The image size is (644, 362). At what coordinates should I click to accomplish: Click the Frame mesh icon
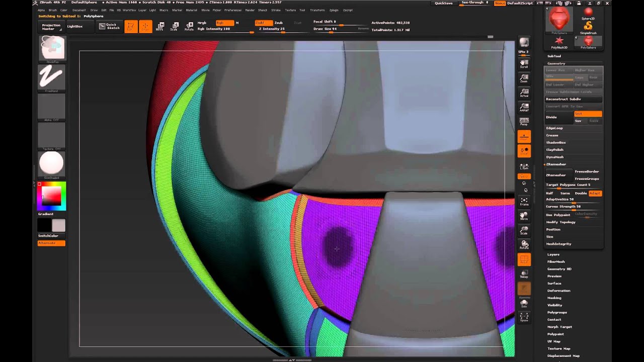[x=524, y=202]
